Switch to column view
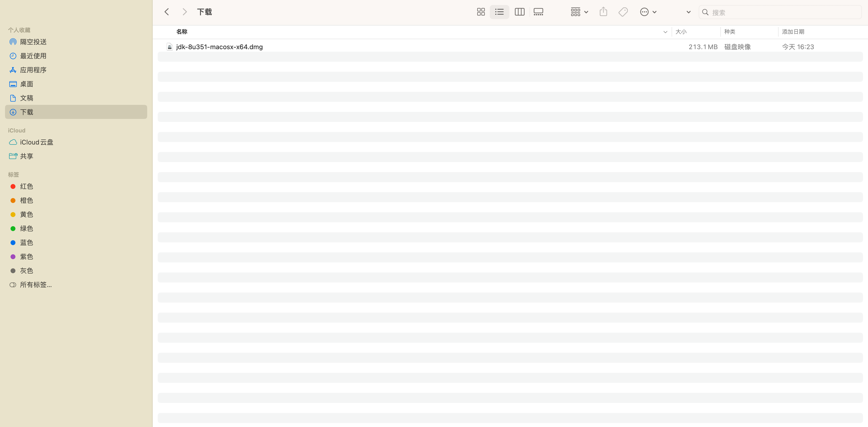Screen dimensions: 868x427 [x=520, y=12]
